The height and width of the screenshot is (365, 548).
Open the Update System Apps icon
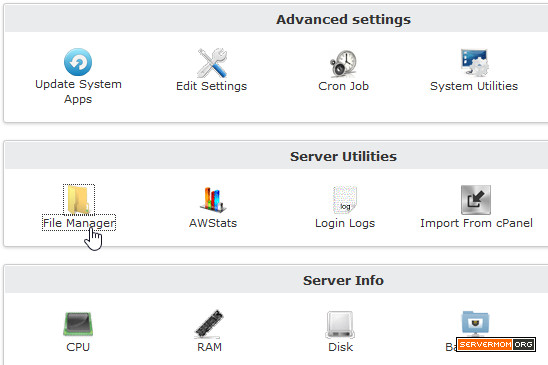point(78,62)
